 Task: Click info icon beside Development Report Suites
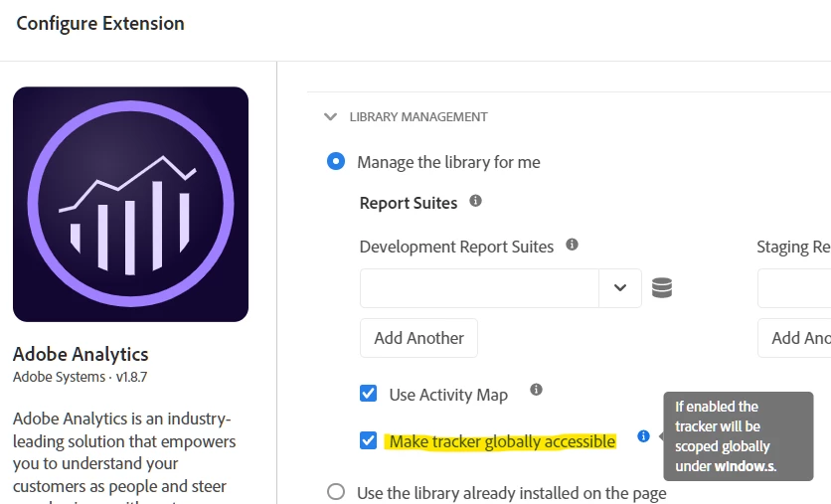click(572, 245)
